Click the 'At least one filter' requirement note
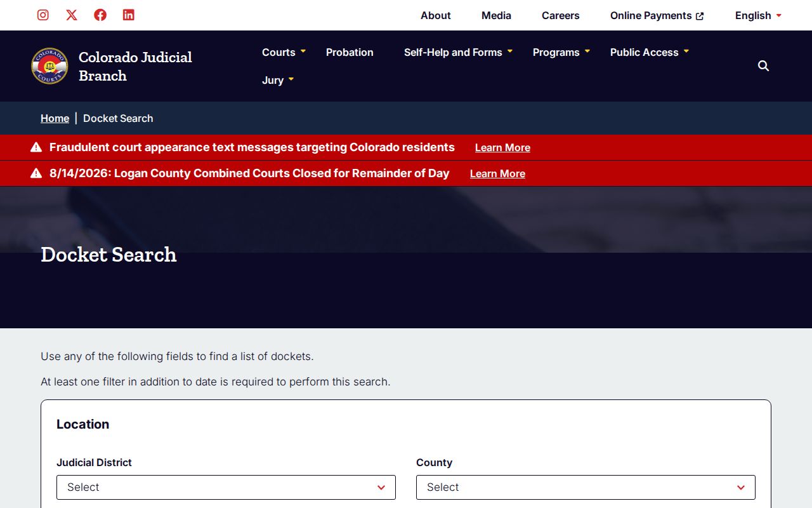Screen dimensions: 812x508 216,382
